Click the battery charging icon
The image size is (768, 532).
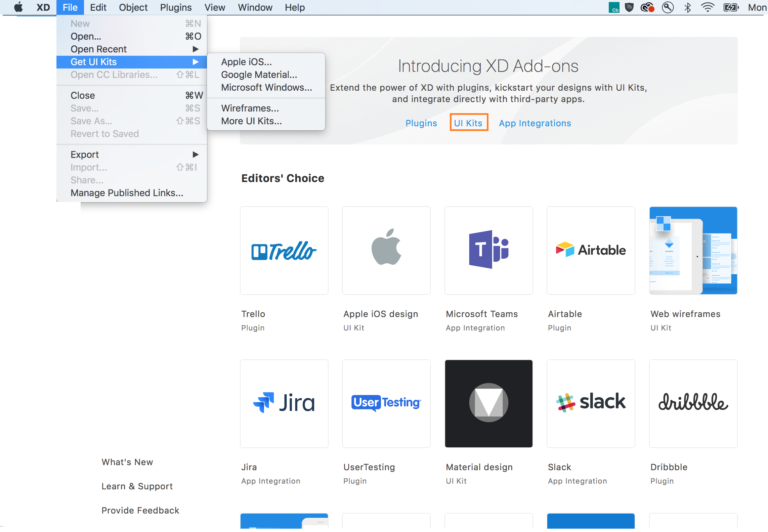point(731,7)
